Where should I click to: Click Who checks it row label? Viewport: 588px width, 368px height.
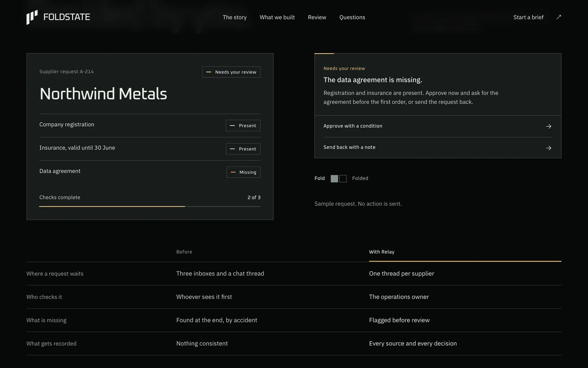pyautogui.click(x=44, y=297)
